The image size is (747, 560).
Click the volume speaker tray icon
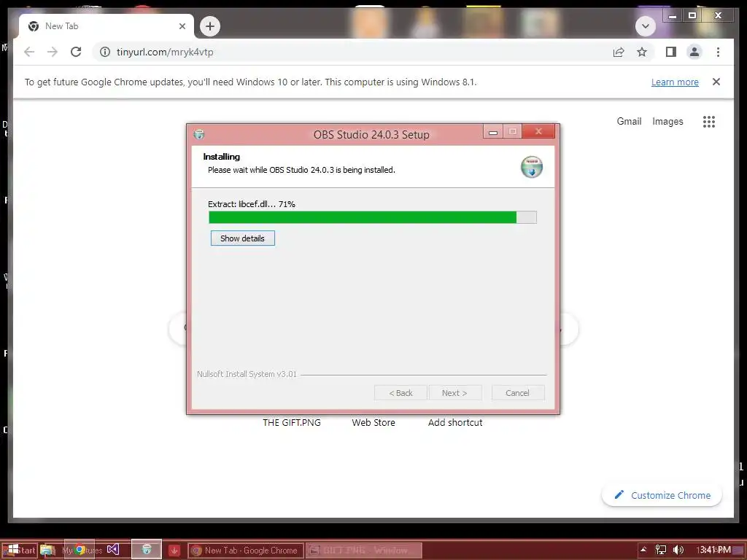(678, 550)
